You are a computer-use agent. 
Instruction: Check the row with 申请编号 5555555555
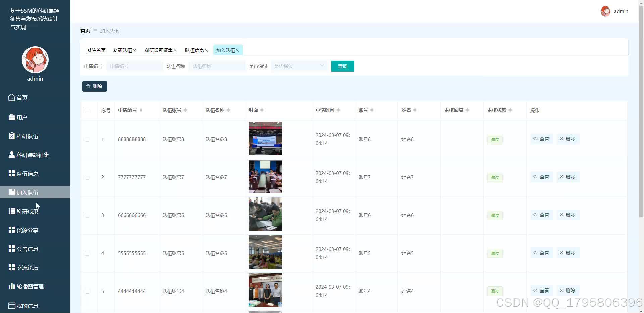point(87,253)
